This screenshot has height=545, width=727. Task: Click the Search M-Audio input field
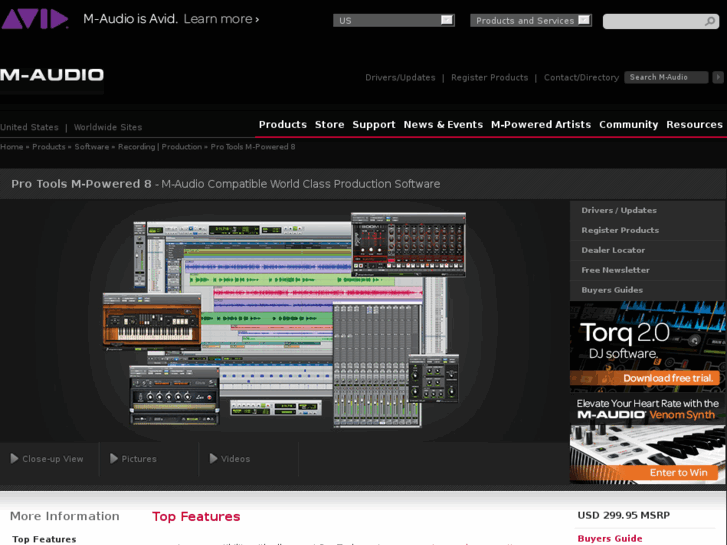coord(666,77)
